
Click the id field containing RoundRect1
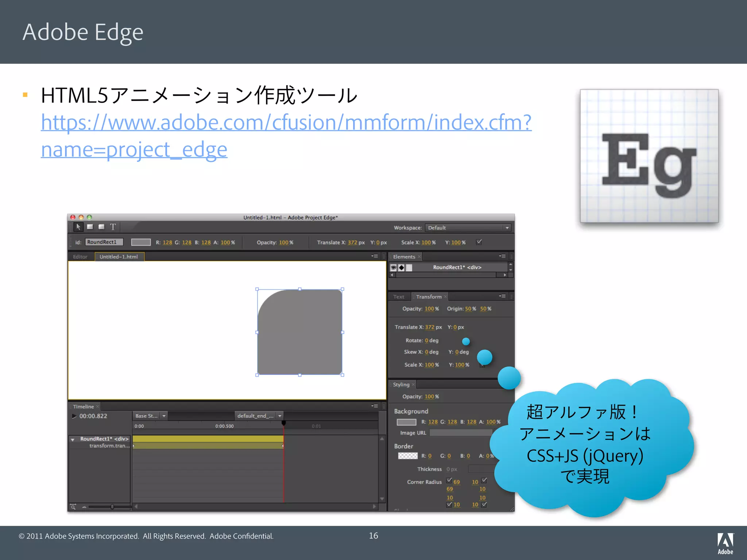pos(104,242)
